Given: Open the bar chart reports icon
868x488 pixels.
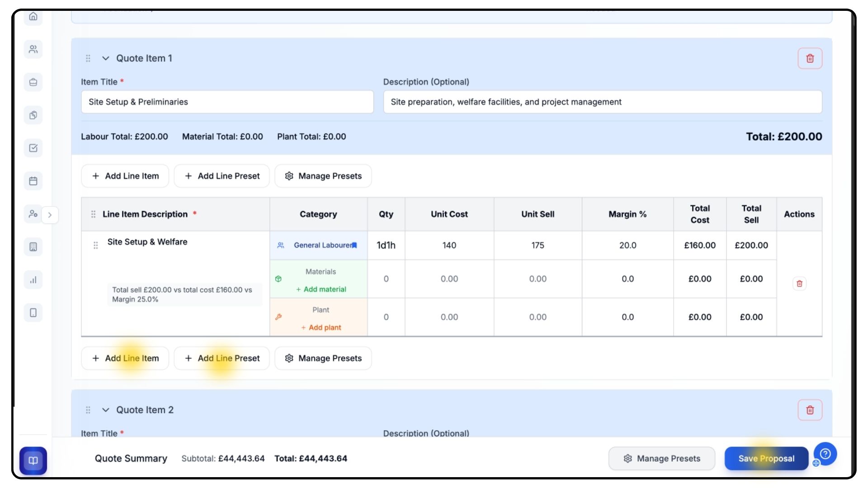Looking at the screenshot, I should pos(33,280).
